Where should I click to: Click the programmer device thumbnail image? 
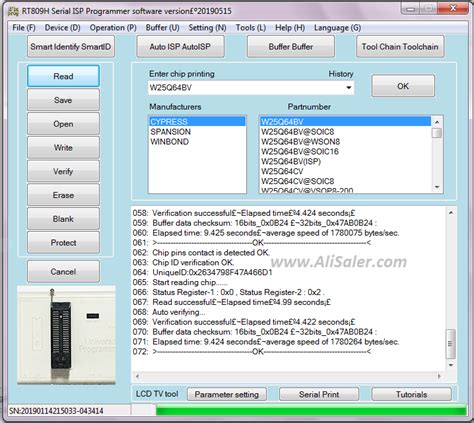66,335
